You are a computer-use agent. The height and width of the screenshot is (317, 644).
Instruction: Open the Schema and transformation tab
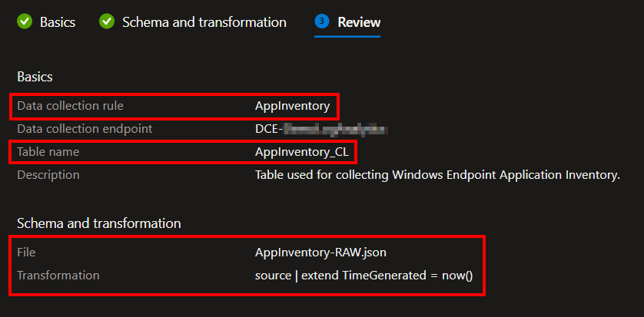click(204, 22)
